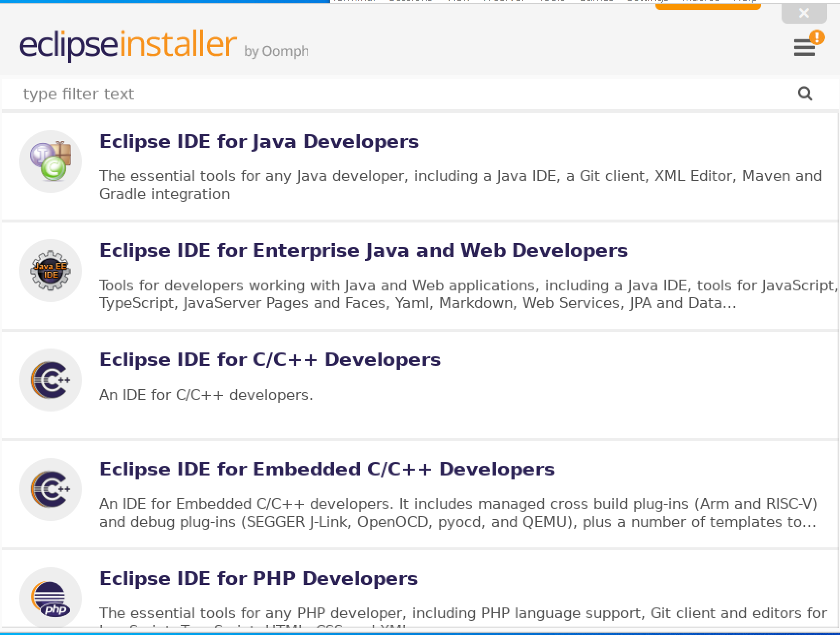Click the Java EE IDE gear icon
The image size is (840, 635).
pos(51,271)
